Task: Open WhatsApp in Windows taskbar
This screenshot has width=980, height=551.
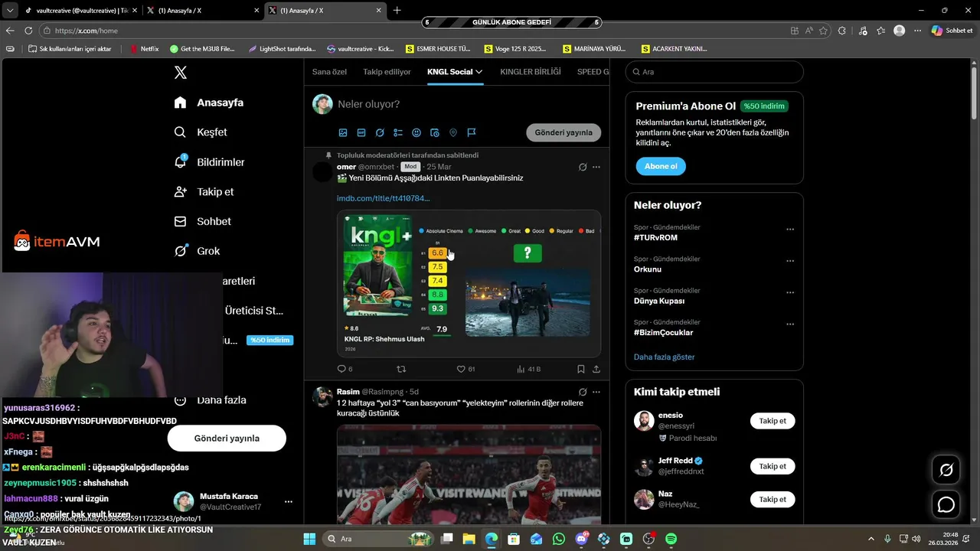Action: (x=559, y=540)
